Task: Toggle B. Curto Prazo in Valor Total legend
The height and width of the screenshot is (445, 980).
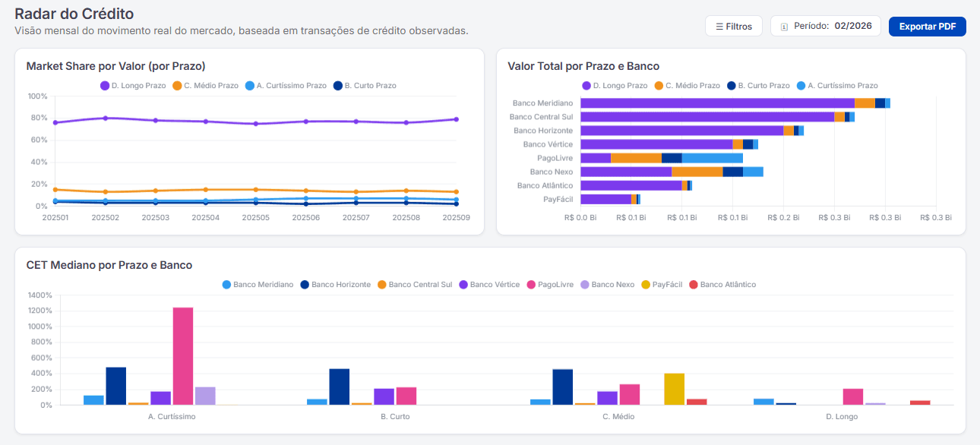Action: [x=758, y=86]
